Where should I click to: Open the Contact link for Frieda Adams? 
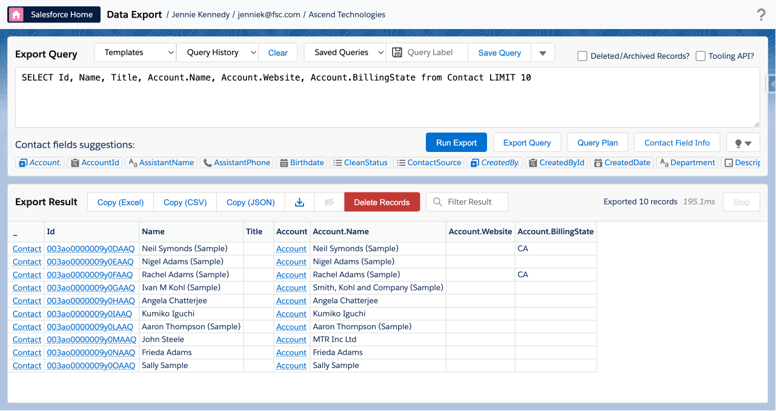tap(27, 353)
